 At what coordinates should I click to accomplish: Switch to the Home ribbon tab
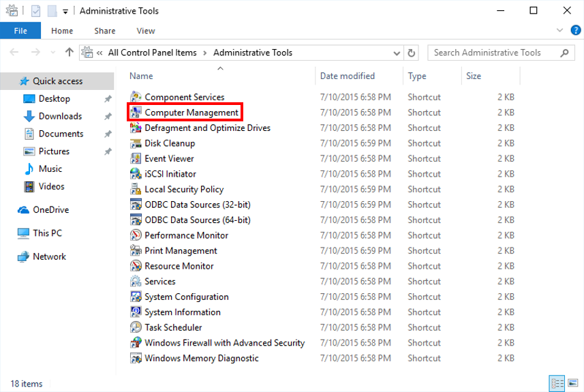(x=62, y=31)
